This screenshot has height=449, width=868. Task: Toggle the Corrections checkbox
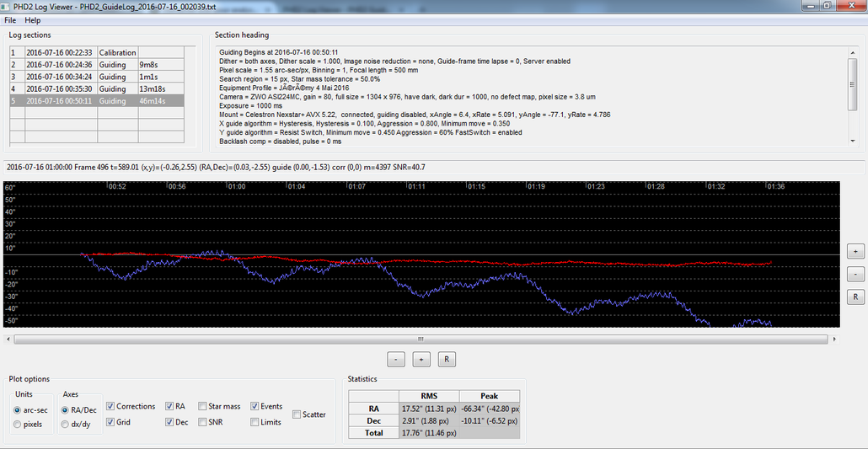pyautogui.click(x=131, y=406)
